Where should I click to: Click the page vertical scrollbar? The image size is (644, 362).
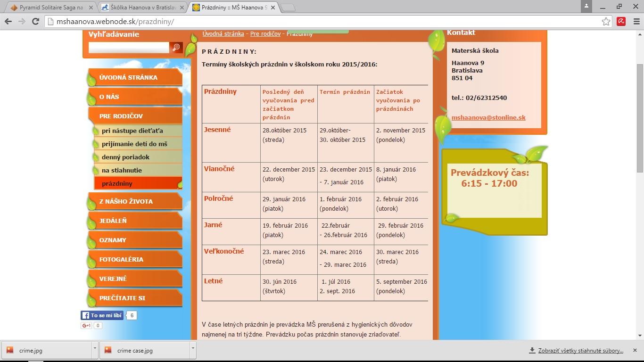pyautogui.click(x=640, y=118)
